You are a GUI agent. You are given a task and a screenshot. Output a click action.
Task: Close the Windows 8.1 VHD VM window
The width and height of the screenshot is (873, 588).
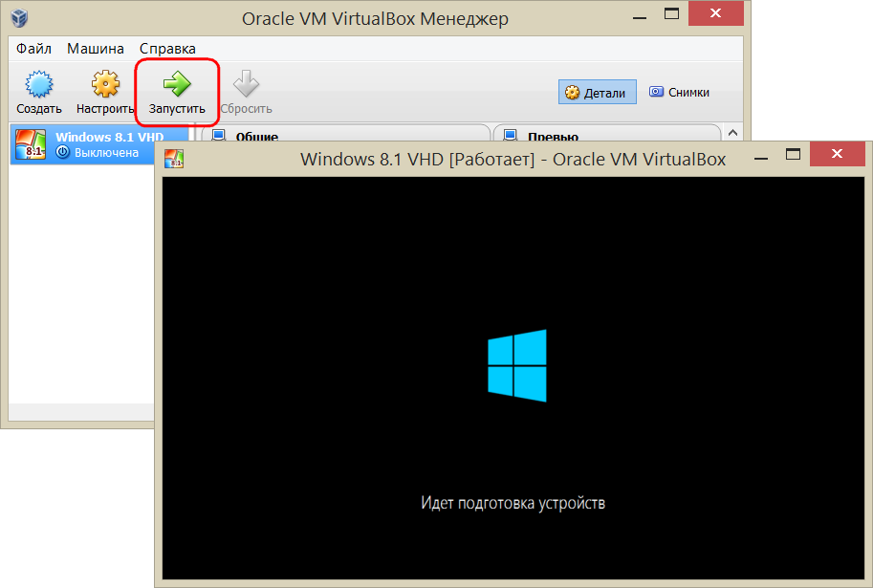[x=837, y=154]
